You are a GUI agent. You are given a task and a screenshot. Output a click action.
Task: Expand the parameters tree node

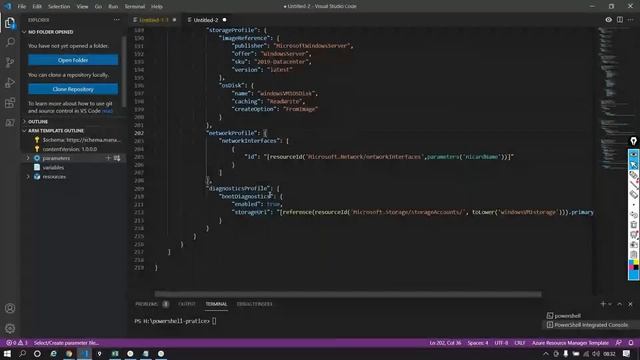[x=28, y=158]
